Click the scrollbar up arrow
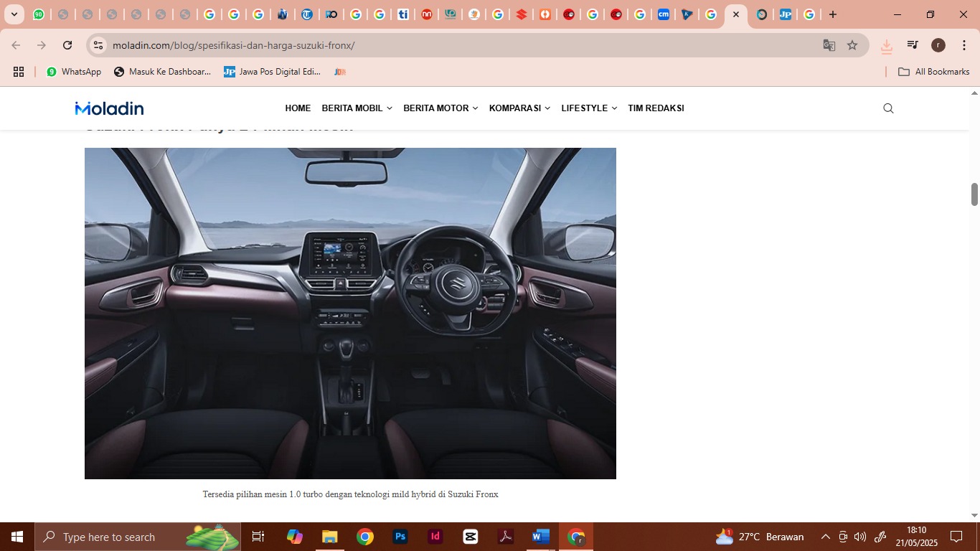Screen dimensions: 980x551 [x=974, y=93]
